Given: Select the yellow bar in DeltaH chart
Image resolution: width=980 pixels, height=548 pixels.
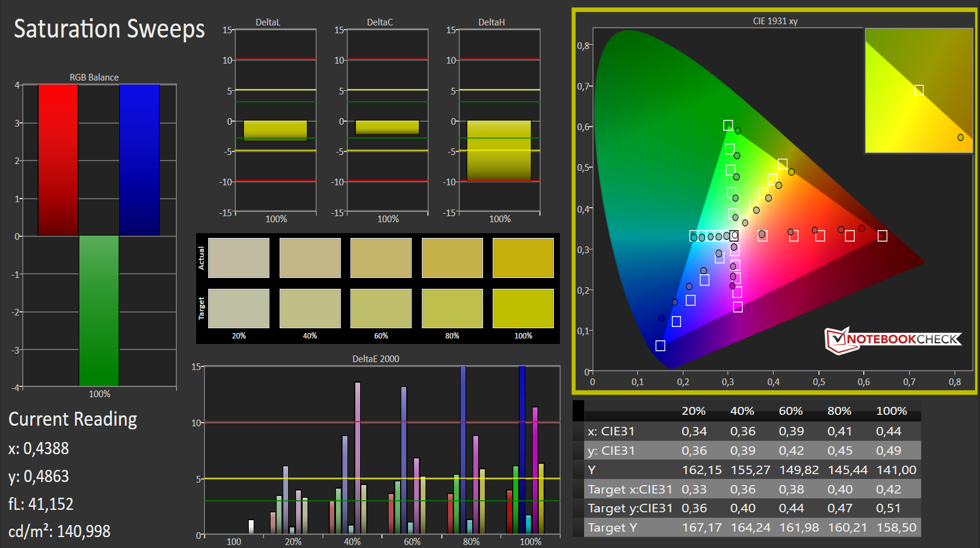Looking at the screenshot, I should coord(499,151).
